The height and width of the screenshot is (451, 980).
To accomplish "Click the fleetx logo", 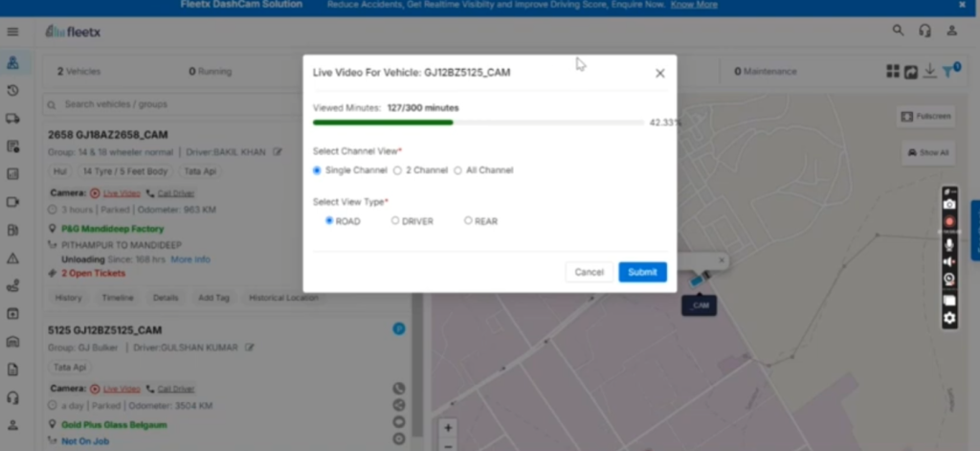I will click(73, 32).
